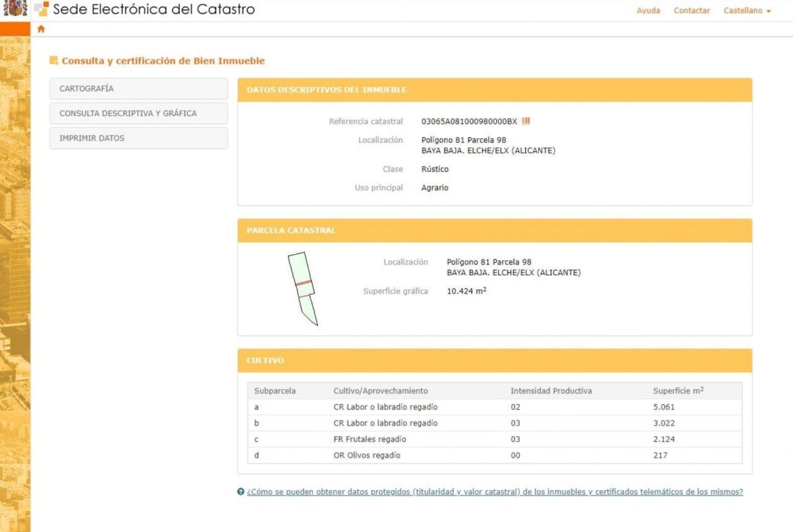
Task: Click the cadastral reference 03065A081000980000BX
Action: (x=468, y=121)
